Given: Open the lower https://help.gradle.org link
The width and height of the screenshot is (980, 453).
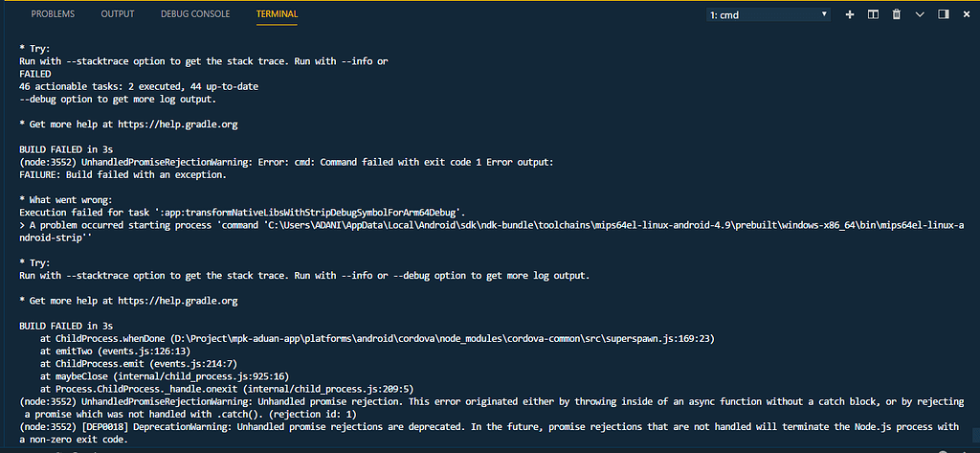Looking at the screenshot, I should [x=177, y=301].
